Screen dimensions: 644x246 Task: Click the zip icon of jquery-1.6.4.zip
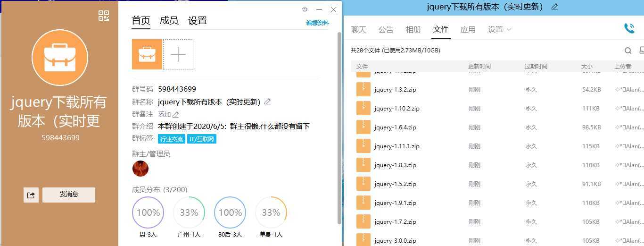[x=363, y=127]
